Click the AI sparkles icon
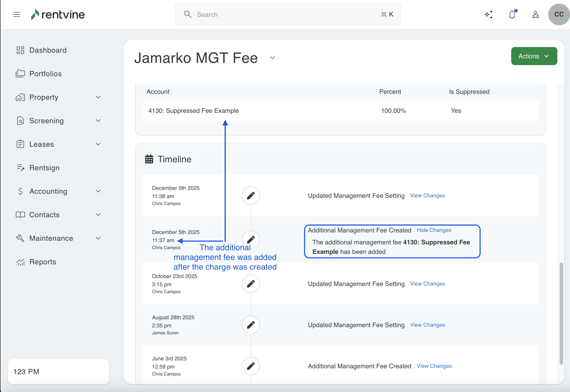 pos(488,14)
